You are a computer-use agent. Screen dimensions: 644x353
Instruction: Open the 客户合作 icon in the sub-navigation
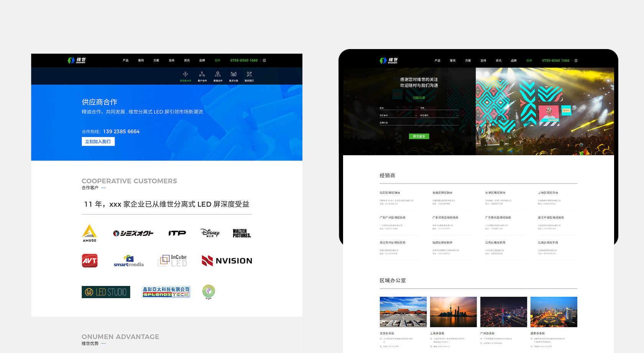(202, 74)
